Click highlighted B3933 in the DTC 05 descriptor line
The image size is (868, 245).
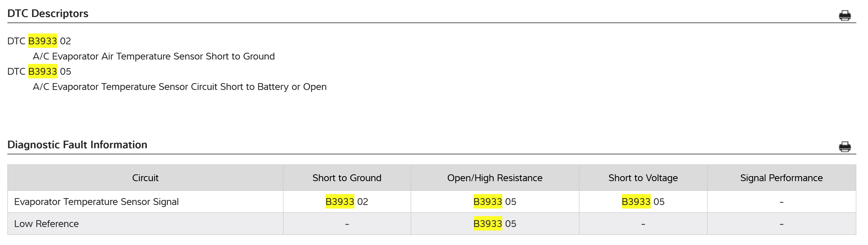pyautogui.click(x=42, y=71)
